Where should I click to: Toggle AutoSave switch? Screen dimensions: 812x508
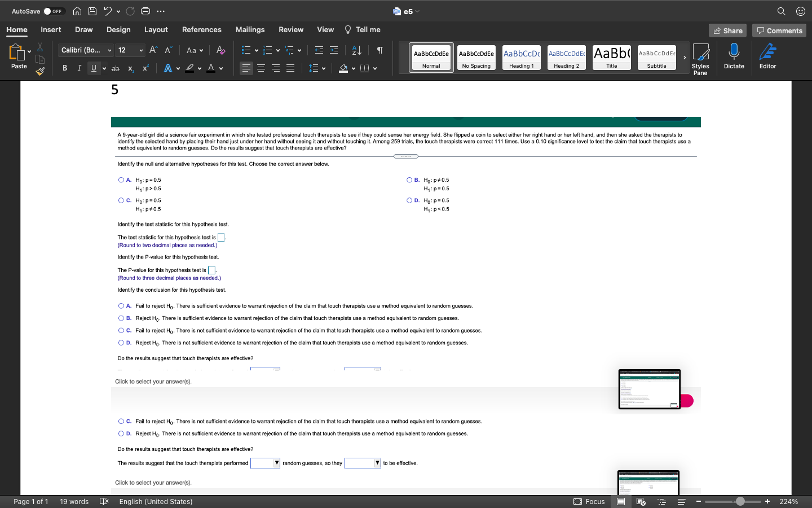click(54, 11)
